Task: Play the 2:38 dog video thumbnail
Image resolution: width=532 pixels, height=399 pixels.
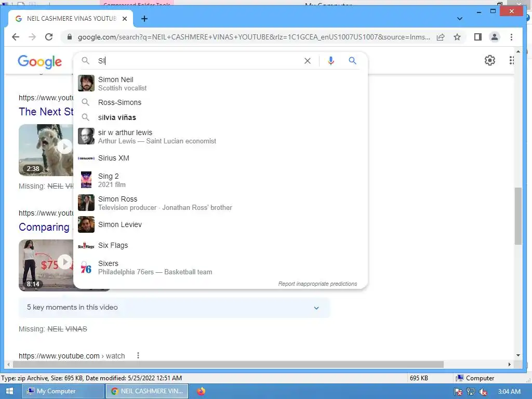Action: coord(46,150)
